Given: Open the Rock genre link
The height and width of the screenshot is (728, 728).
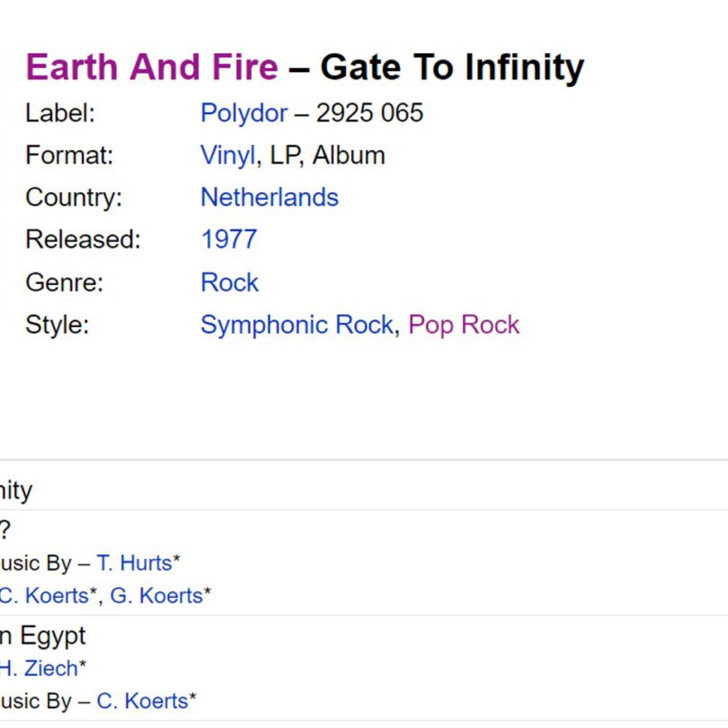Looking at the screenshot, I should pos(229,282).
